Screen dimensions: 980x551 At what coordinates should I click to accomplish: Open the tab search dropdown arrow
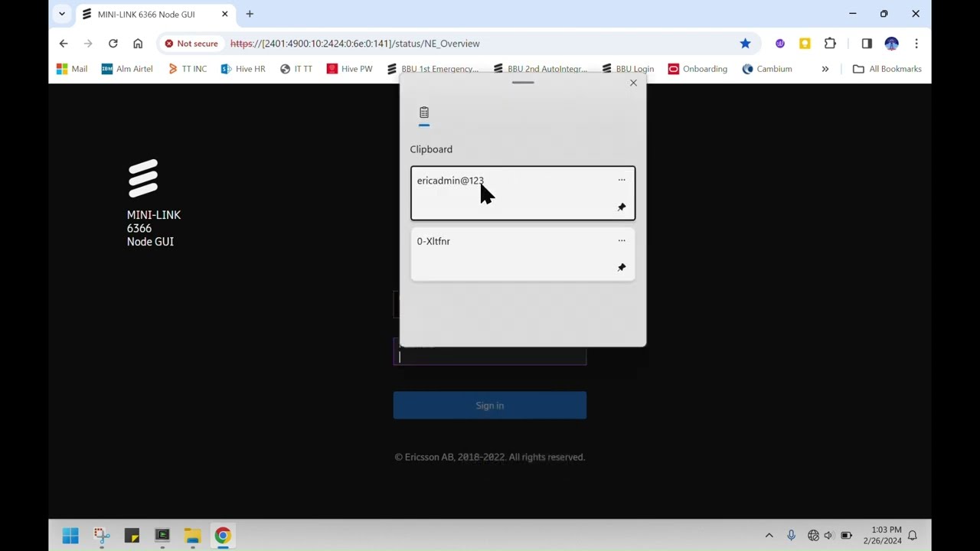click(x=62, y=14)
